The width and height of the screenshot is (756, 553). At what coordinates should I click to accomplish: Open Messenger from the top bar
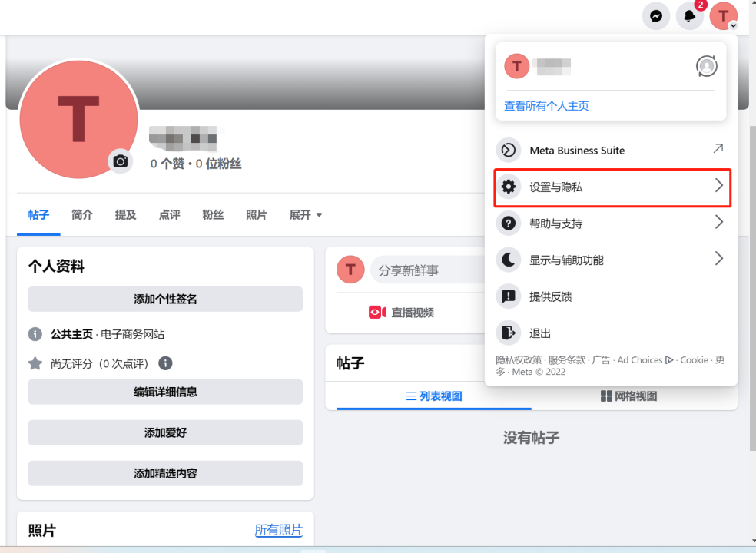click(x=655, y=16)
